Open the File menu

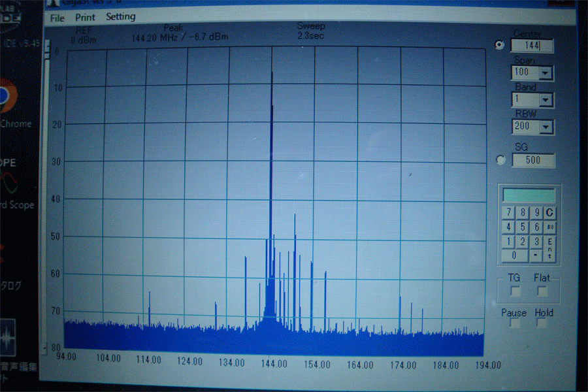coord(57,18)
